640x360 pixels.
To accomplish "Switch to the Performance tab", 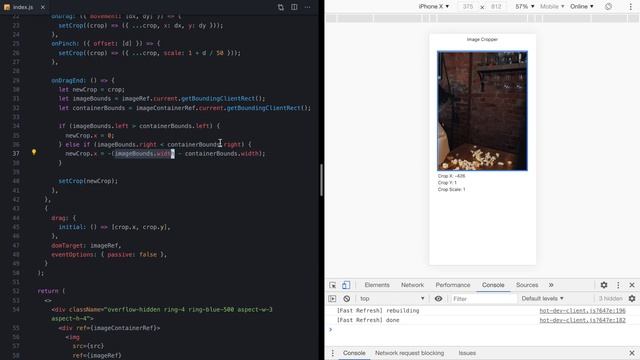I will [453, 285].
